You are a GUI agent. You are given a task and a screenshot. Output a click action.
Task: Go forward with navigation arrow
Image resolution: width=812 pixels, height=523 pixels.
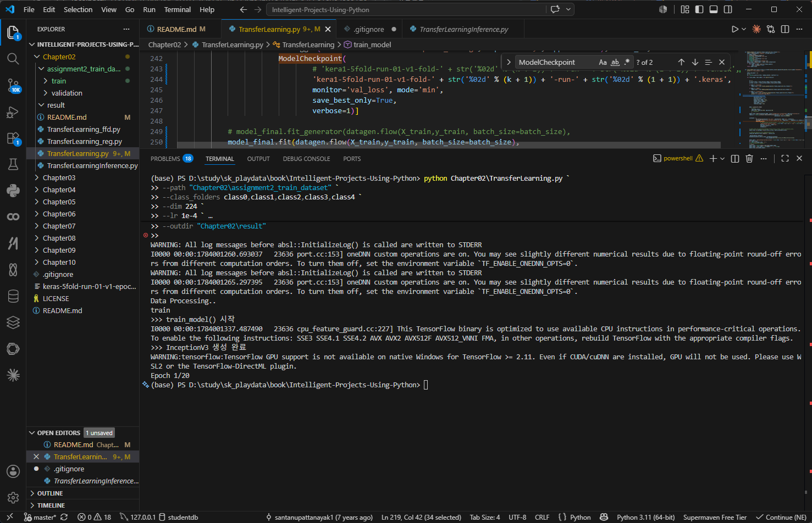coord(258,9)
